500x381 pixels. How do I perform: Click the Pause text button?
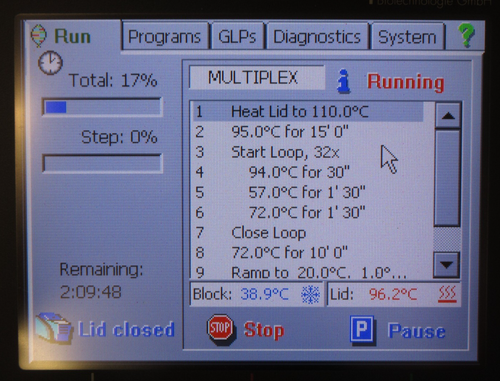click(x=417, y=331)
